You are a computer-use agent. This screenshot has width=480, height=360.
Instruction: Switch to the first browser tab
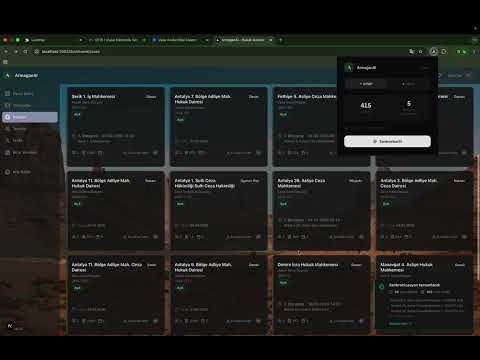[x=53, y=40]
